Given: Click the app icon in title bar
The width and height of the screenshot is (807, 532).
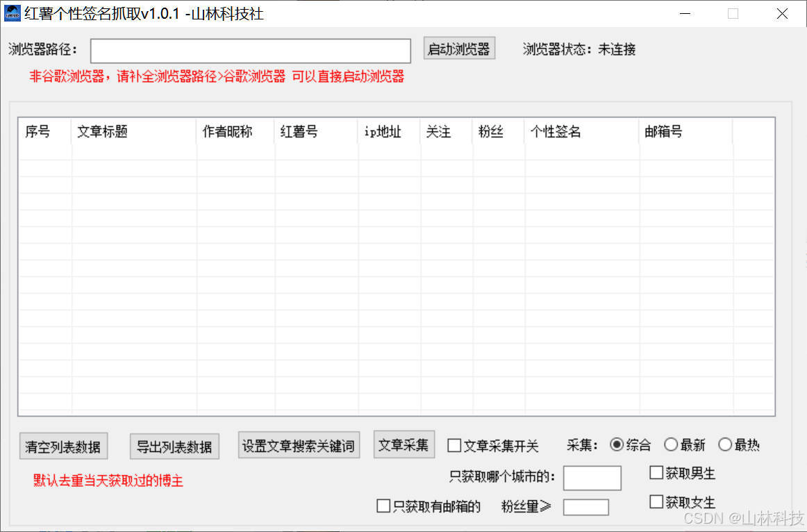Looking at the screenshot, I should pos(13,13).
